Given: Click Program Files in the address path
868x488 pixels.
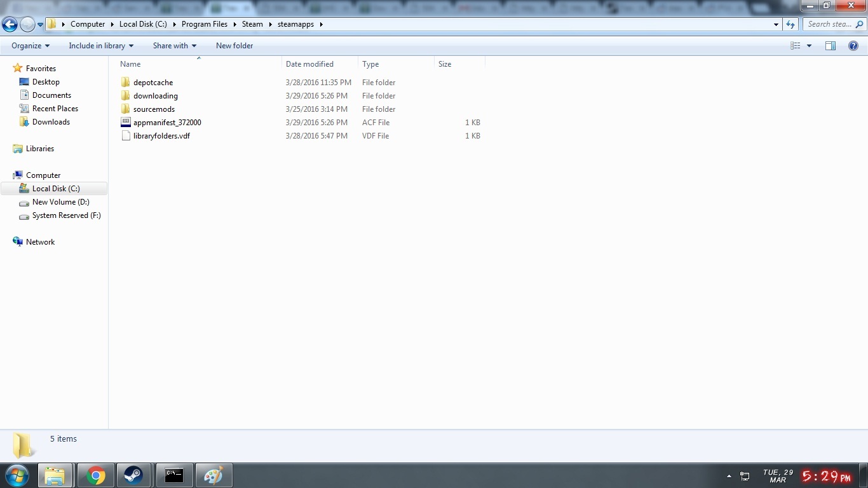Looking at the screenshot, I should pyautogui.click(x=204, y=24).
